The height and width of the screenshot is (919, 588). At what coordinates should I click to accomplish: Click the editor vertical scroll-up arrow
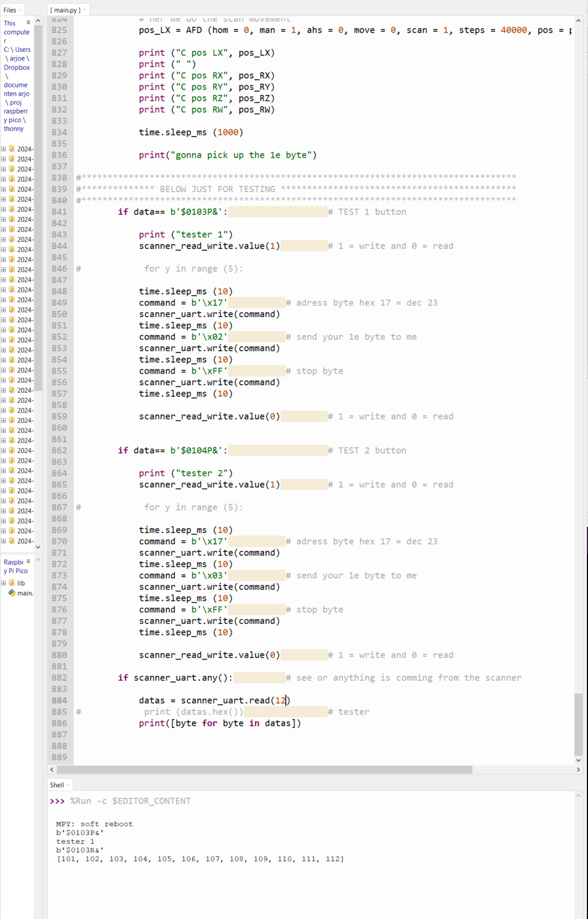(x=578, y=21)
